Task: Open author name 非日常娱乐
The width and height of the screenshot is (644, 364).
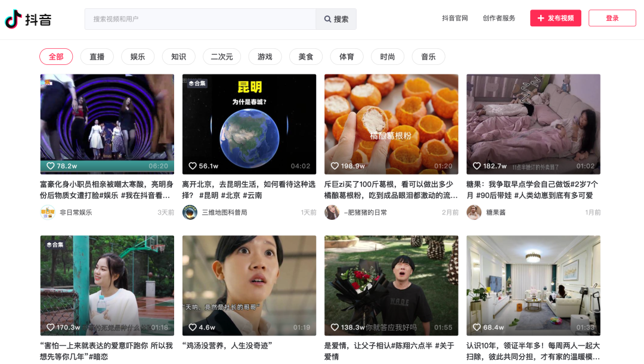Action: 76,212
